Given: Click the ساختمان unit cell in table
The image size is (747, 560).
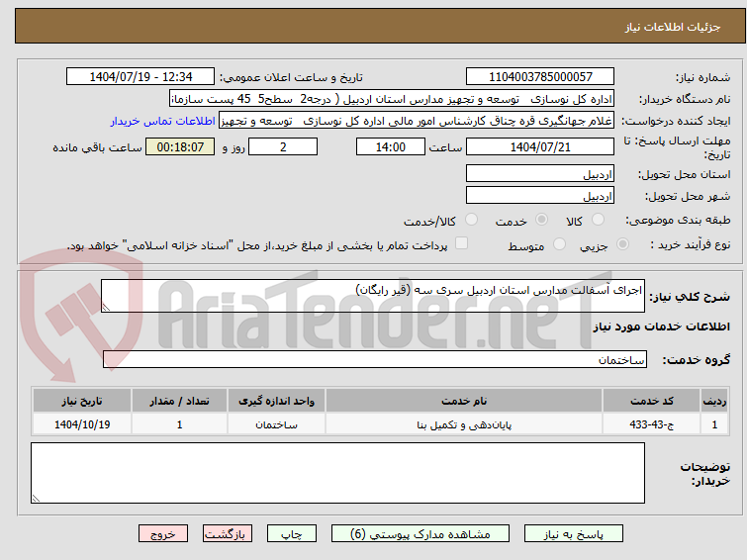Looking at the screenshot, I should 276,424.
